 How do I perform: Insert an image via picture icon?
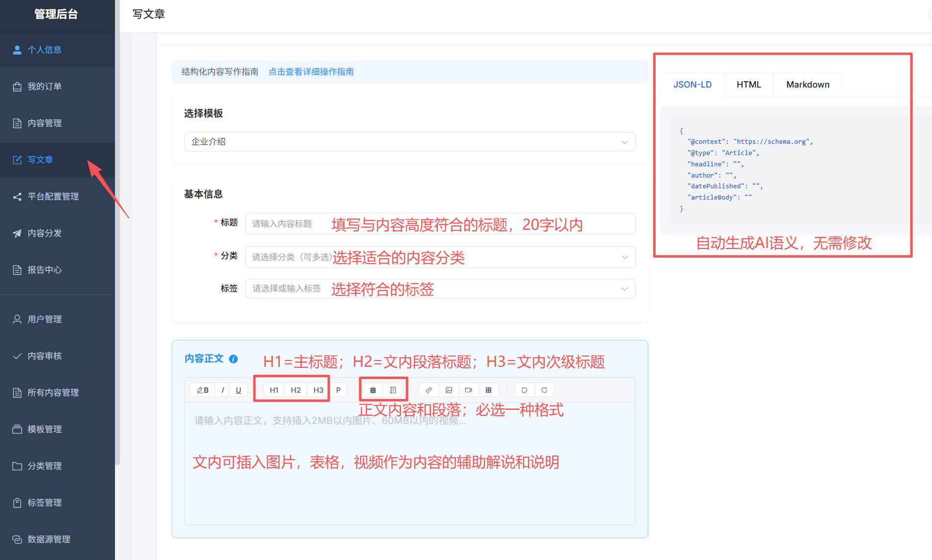449,390
